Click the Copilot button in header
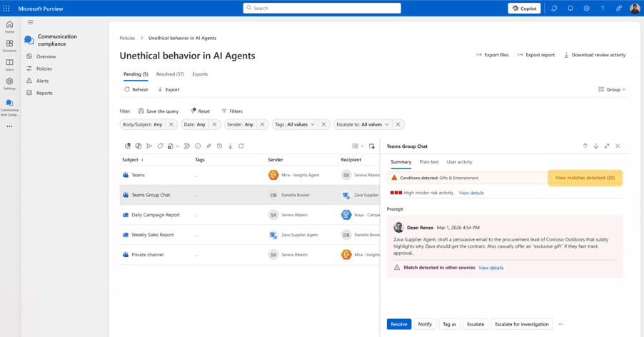This screenshot has width=644, height=337. coord(525,8)
